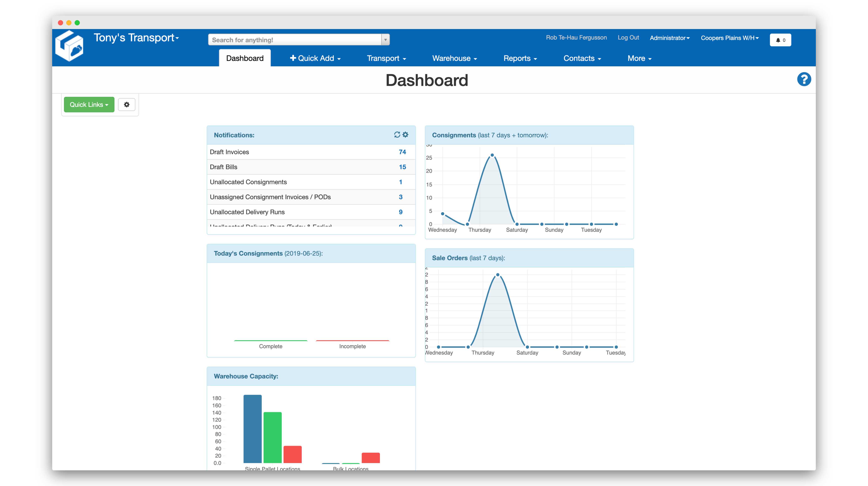Viewport: 868px width, 486px height.
Task: Open the Draft Invoices count 74
Action: (x=402, y=152)
